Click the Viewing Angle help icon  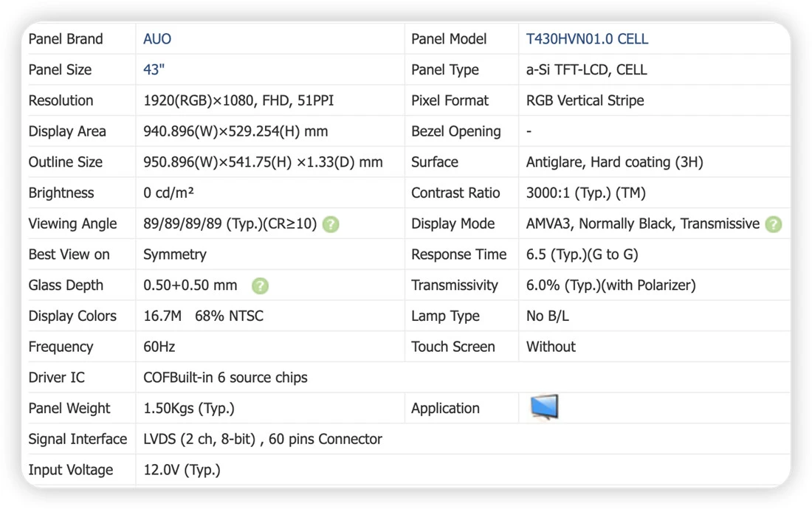331,224
